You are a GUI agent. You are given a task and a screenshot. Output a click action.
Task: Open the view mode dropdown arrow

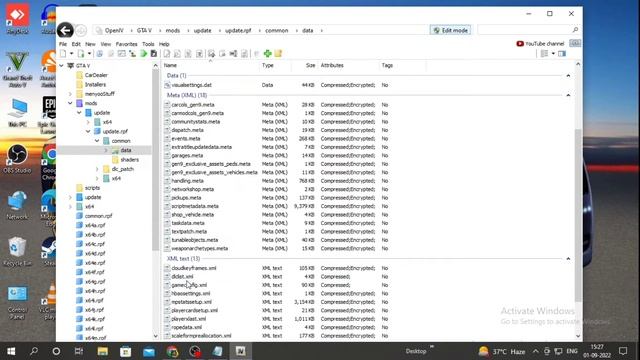point(553,53)
